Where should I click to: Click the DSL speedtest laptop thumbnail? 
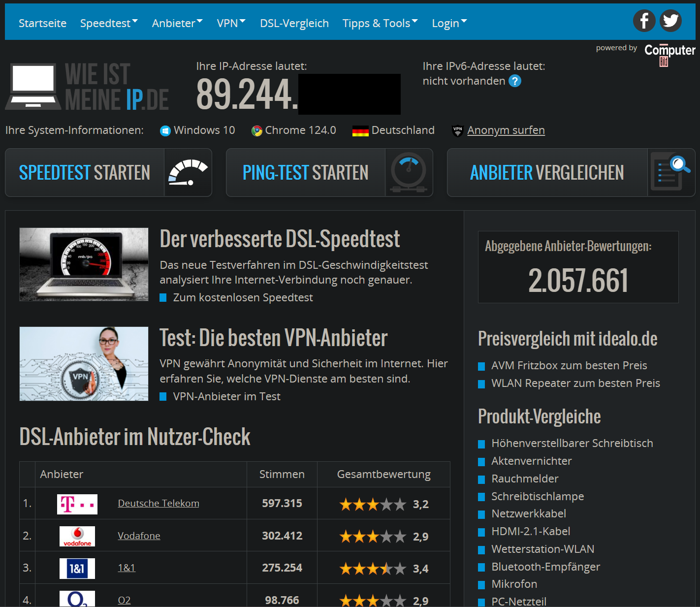84,264
